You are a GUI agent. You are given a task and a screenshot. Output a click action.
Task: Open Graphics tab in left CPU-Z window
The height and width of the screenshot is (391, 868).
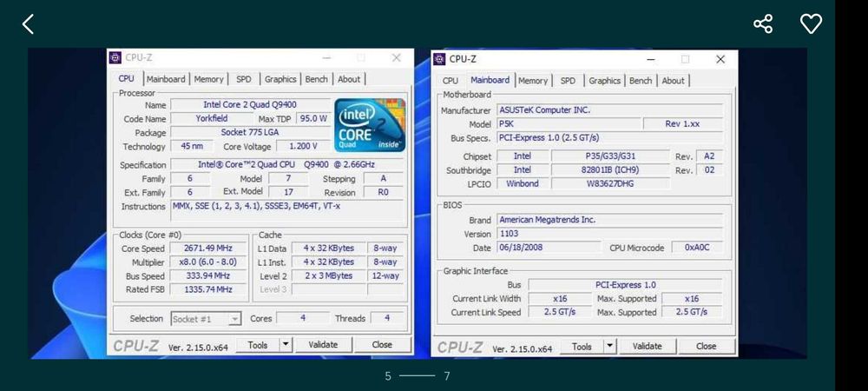[280, 79]
